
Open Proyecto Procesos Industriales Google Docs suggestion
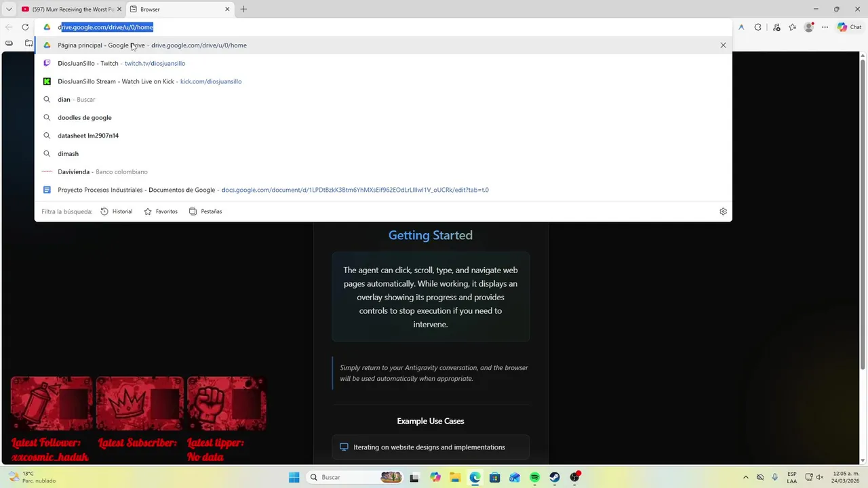[383, 190]
